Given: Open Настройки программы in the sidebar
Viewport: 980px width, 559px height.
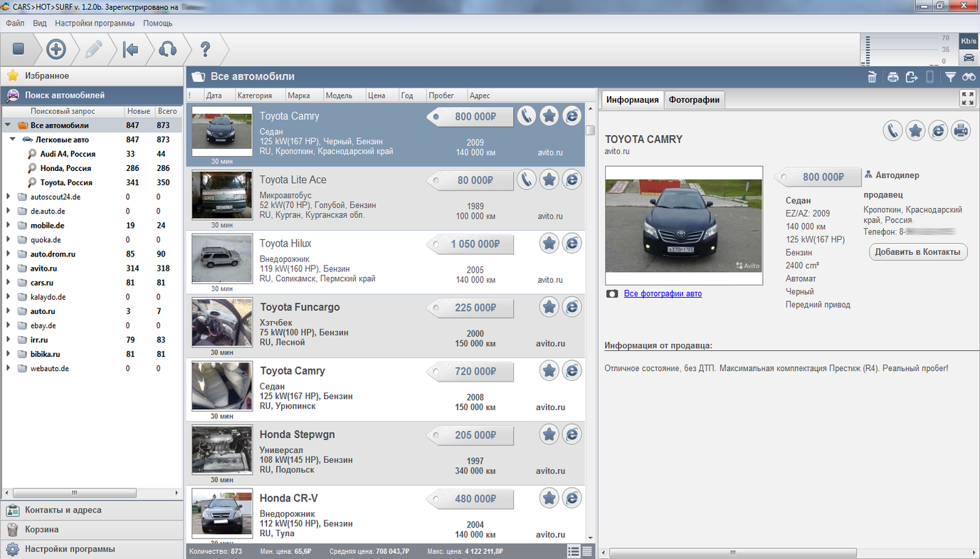Looking at the screenshot, I should 92,549.
